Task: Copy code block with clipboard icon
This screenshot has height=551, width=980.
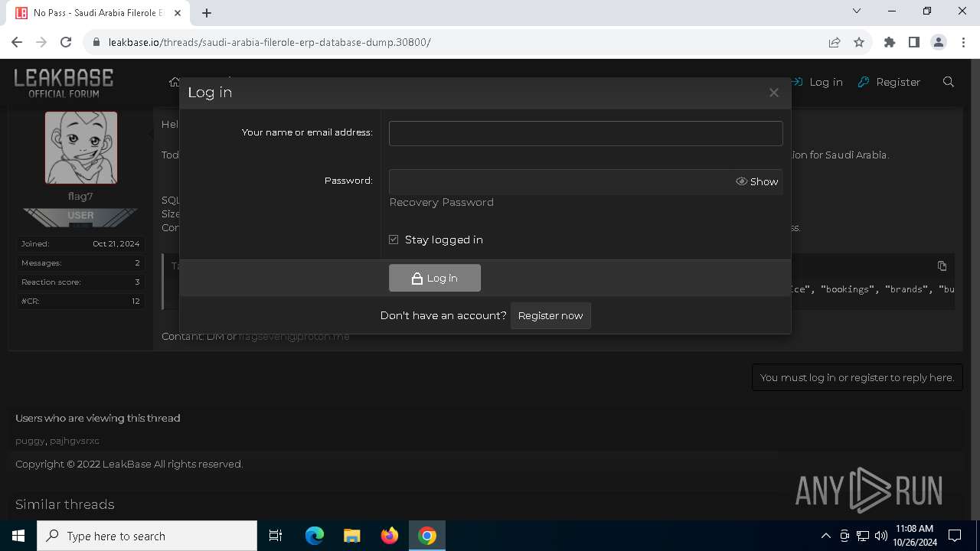Action: (942, 266)
